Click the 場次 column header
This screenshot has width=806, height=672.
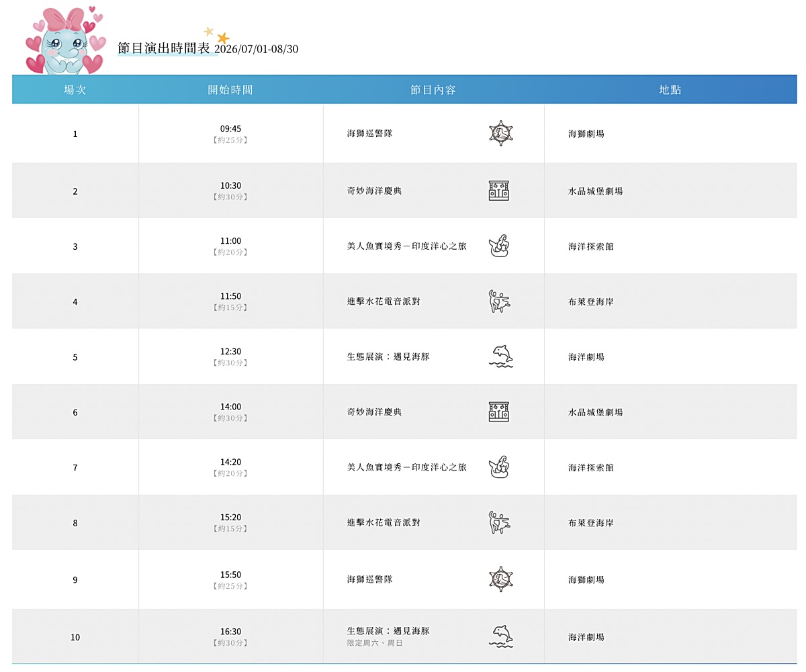[x=75, y=90]
